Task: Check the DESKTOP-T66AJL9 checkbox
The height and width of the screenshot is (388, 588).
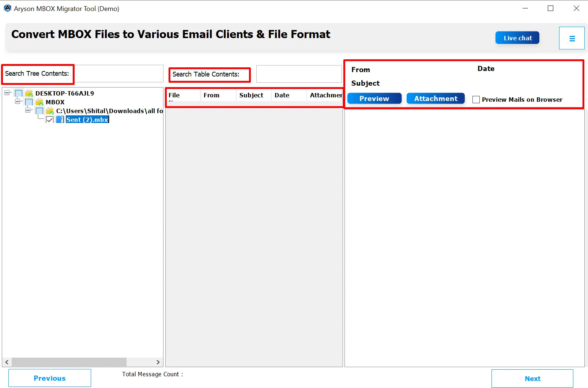Action: point(19,93)
